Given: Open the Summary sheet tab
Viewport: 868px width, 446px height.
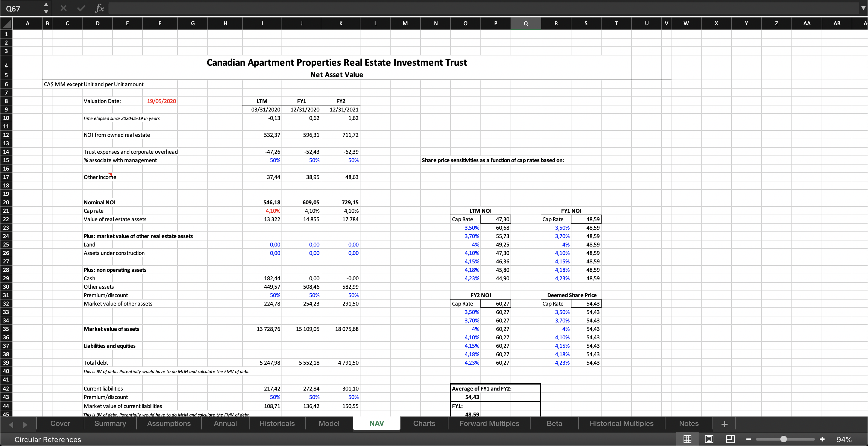Looking at the screenshot, I should (x=110, y=423).
